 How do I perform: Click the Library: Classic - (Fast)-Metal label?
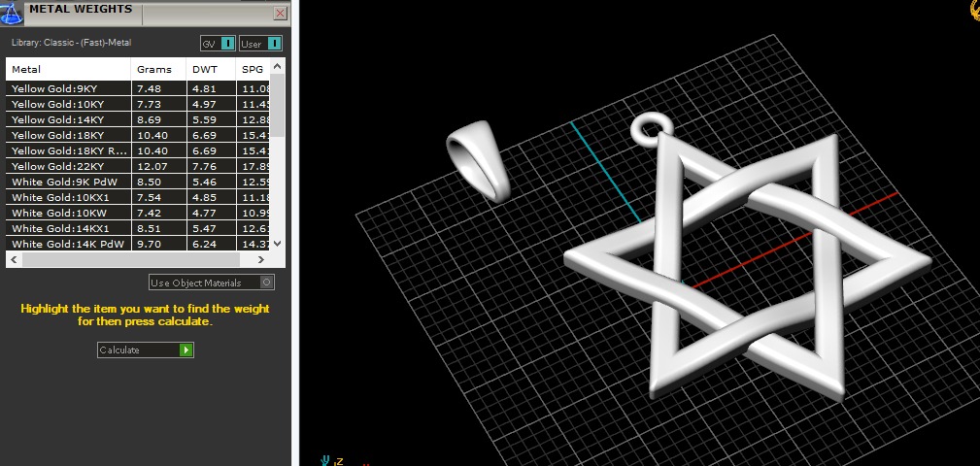coord(71,43)
